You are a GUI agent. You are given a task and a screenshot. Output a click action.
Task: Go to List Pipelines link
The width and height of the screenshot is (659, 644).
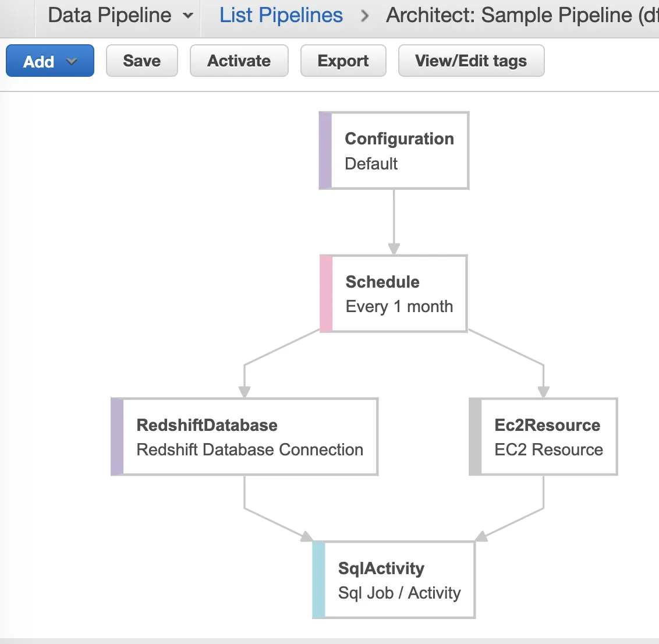coord(281,16)
